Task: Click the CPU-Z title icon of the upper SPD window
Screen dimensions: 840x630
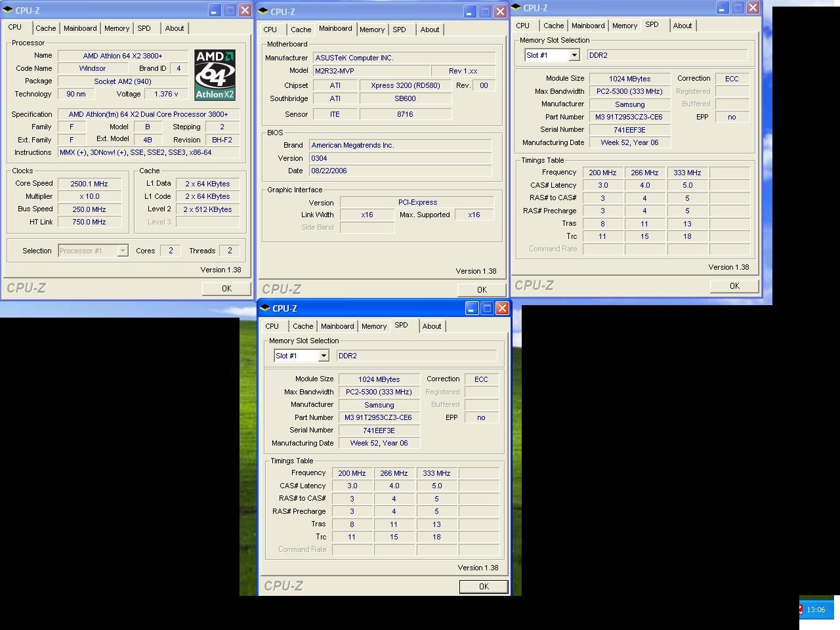Action: tap(516, 8)
